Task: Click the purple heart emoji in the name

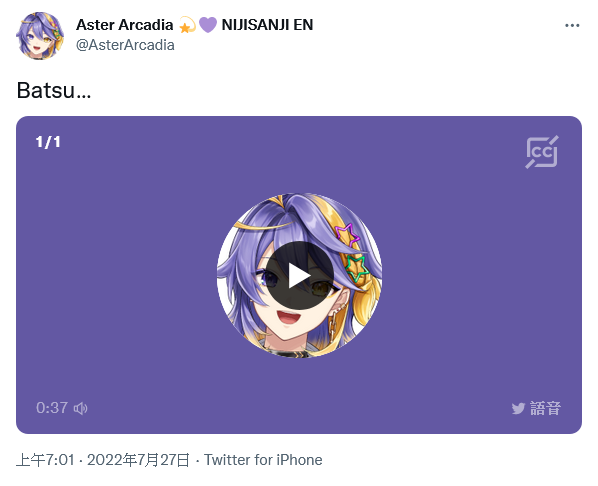Action: coord(208,25)
